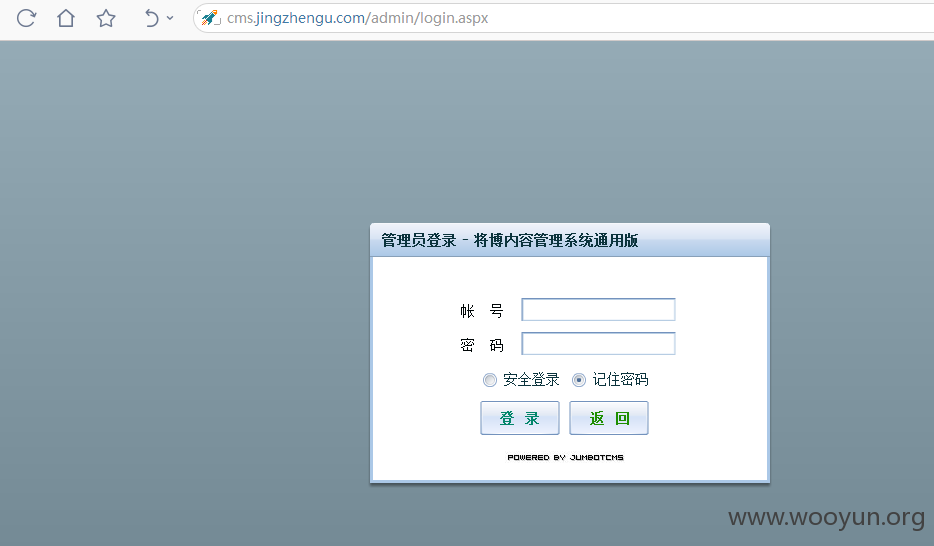
Task: Select the 记住密码 radio button
Action: (578, 380)
